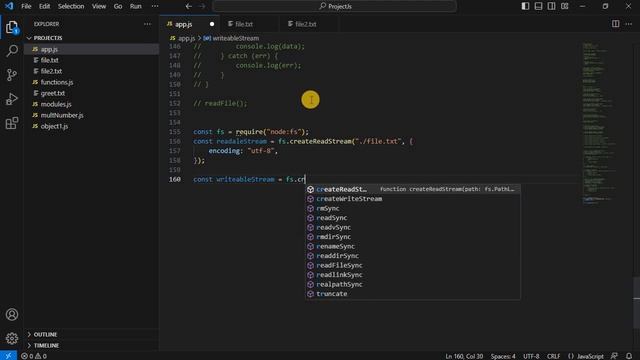Select readFileSync autocomplete suggestion

tap(413, 265)
